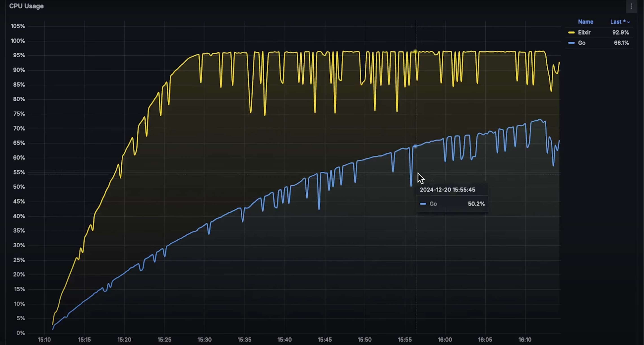Click Go's 66.1% legend value

pyautogui.click(x=621, y=43)
